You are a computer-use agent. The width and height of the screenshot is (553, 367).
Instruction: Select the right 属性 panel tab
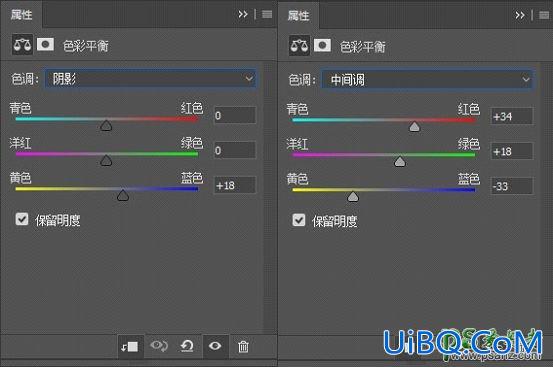[298, 16]
